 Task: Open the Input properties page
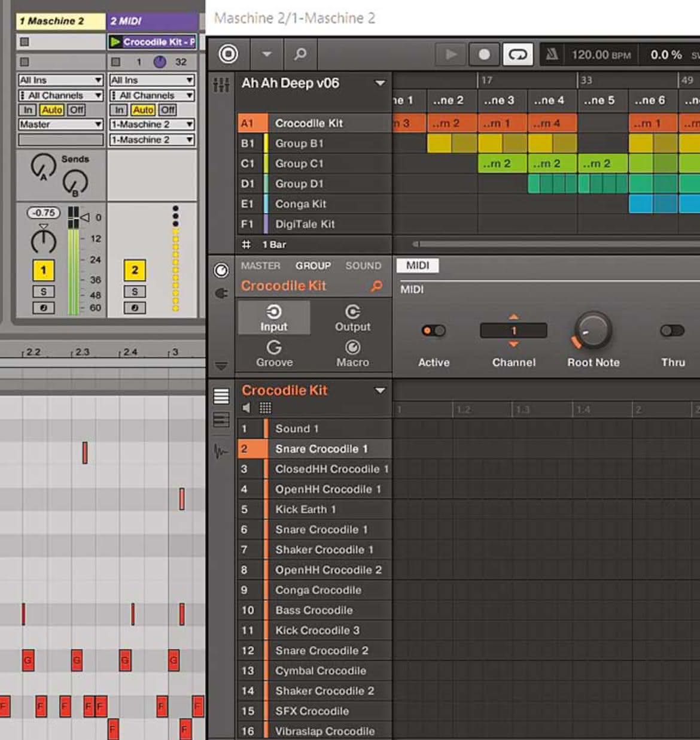tap(274, 318)
